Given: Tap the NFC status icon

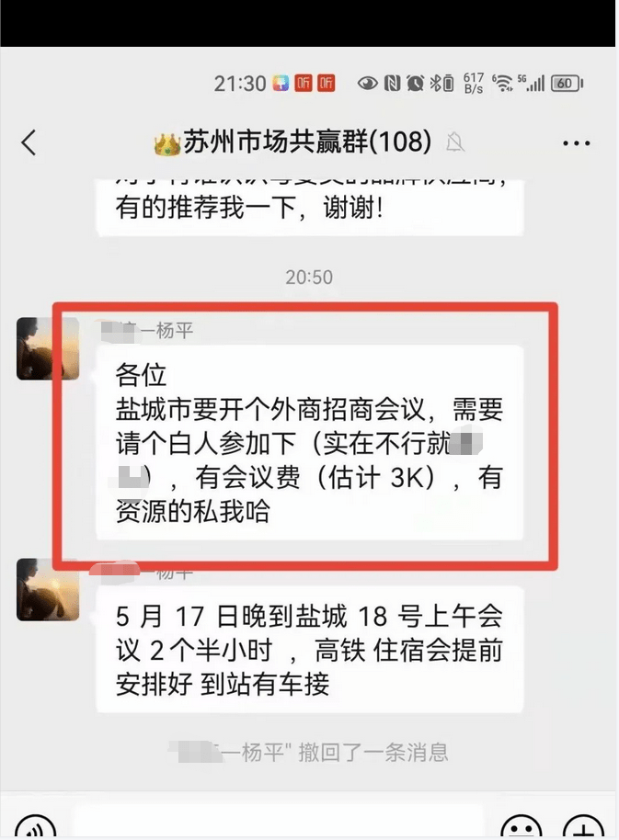Looking at the screenshot, I should [393, 83].
